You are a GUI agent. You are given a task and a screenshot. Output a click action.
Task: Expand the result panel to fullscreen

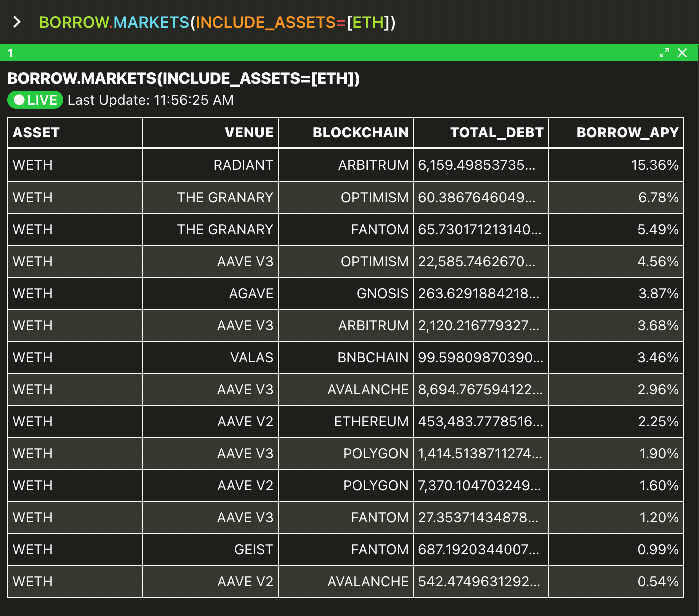(664, 53)
